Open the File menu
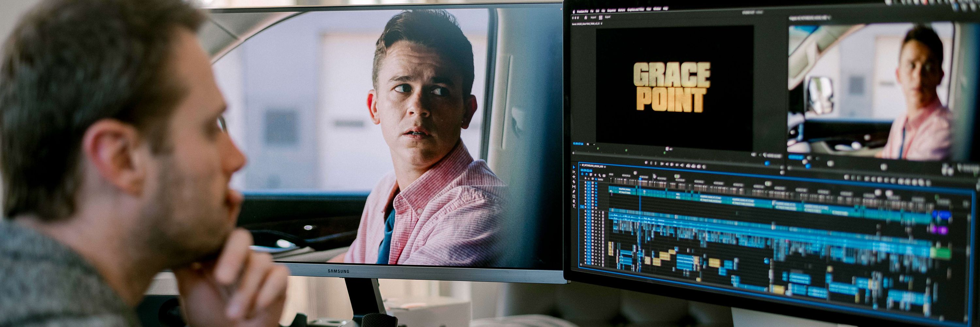Screen dimensions: 980x327 click(x=592, y=11)
